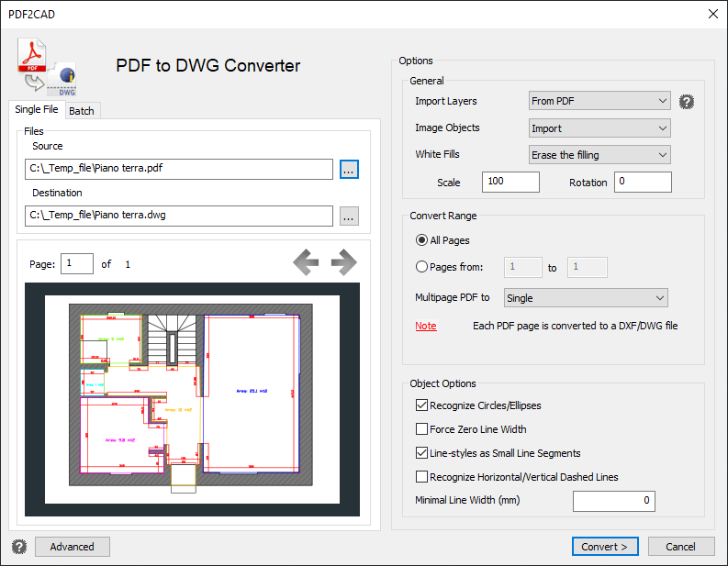
Task: Enable Force Zero Line Width
Action: 422,429
